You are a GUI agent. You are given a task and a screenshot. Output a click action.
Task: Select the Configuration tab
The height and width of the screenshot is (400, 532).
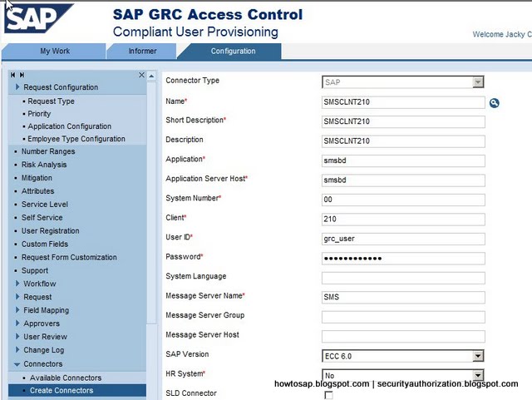click(x=233, y=52)
